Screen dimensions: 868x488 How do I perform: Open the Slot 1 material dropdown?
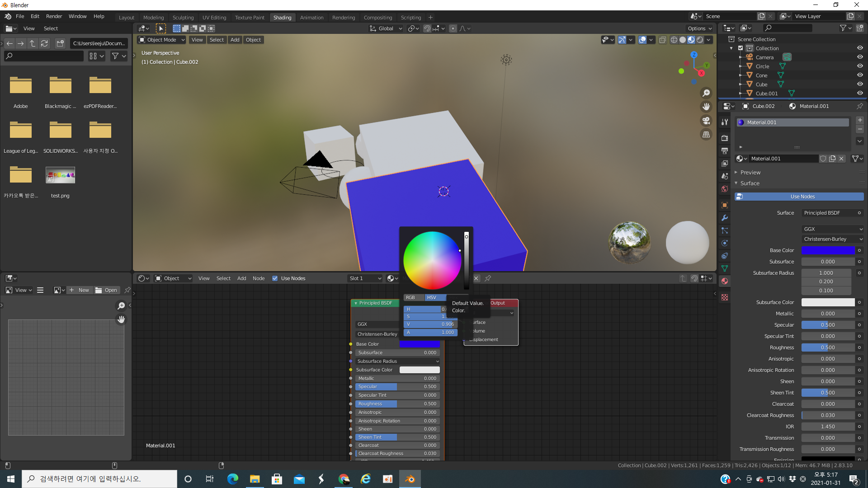click(365, 278)
